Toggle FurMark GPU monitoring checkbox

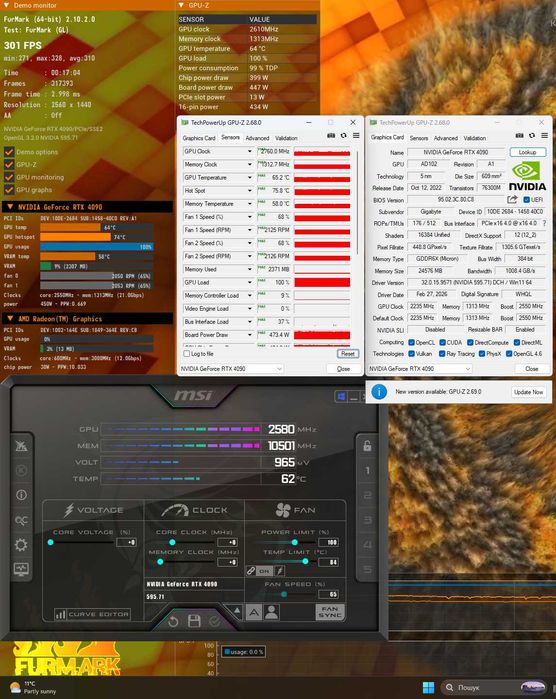point(9,177)
